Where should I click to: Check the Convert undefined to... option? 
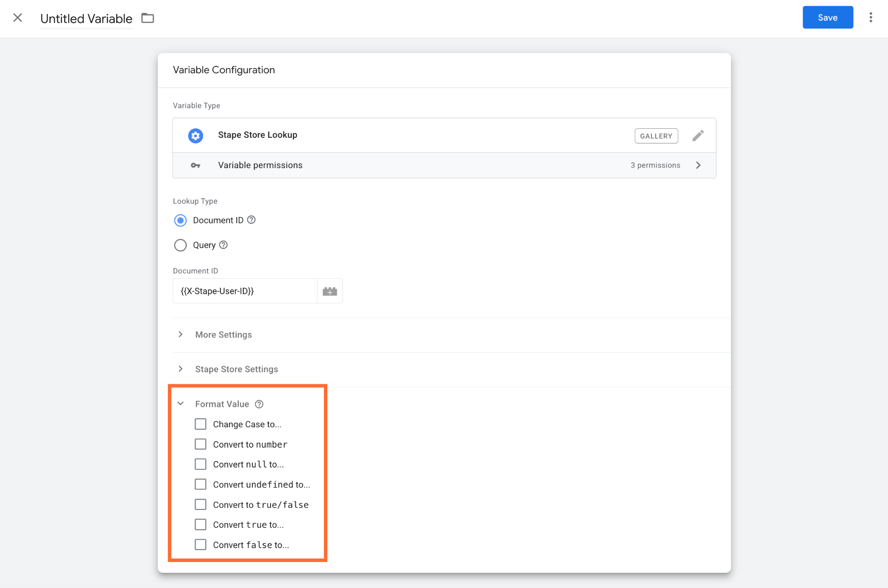(x=200, y=484)
